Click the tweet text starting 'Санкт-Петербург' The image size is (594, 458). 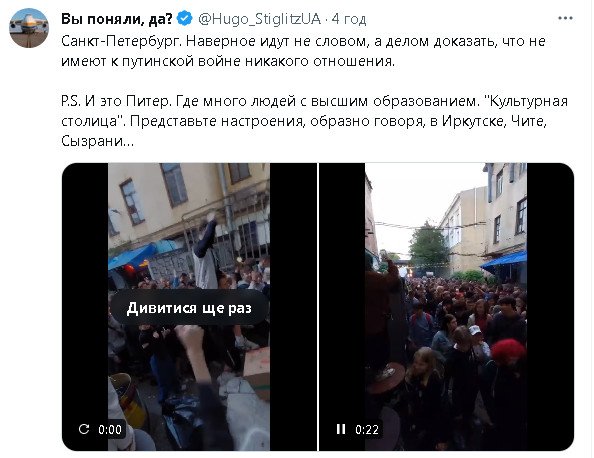(x=303, y=51)
